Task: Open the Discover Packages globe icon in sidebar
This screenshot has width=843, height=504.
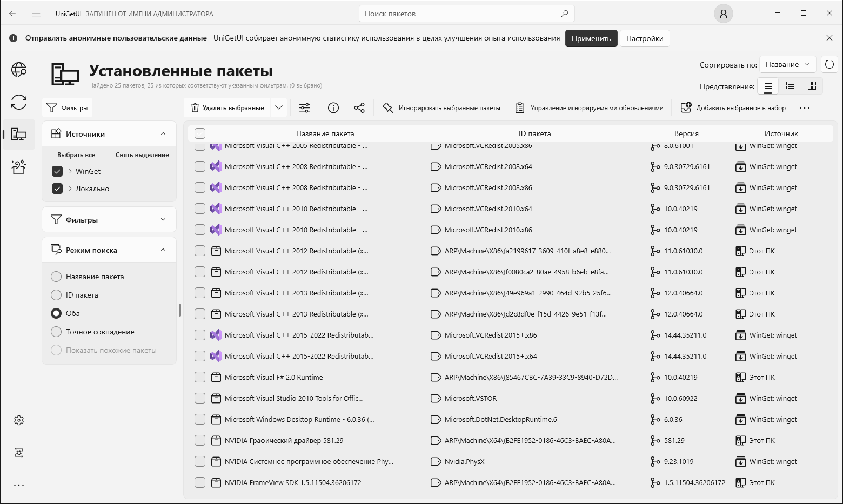Action: tap(19, 70)
